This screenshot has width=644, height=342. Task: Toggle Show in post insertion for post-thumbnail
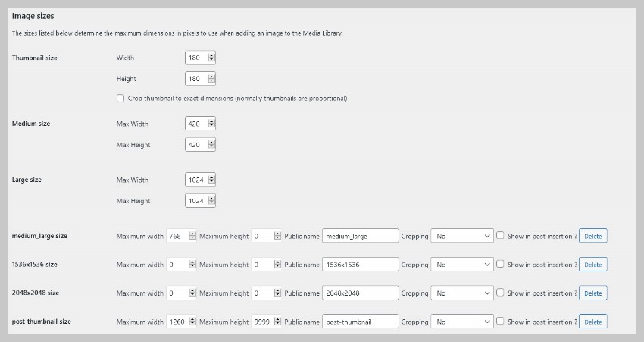[x=500, y=321]
